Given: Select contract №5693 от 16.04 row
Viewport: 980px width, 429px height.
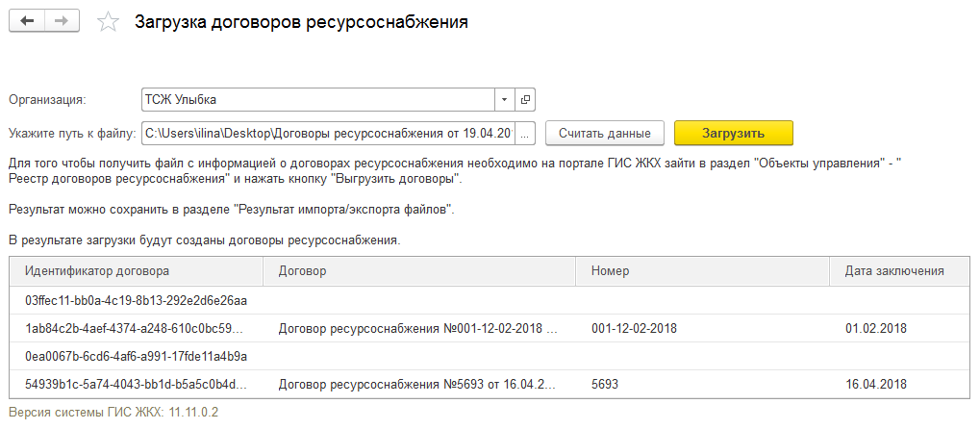Looking at the screenshot, I should pos(490,384).
